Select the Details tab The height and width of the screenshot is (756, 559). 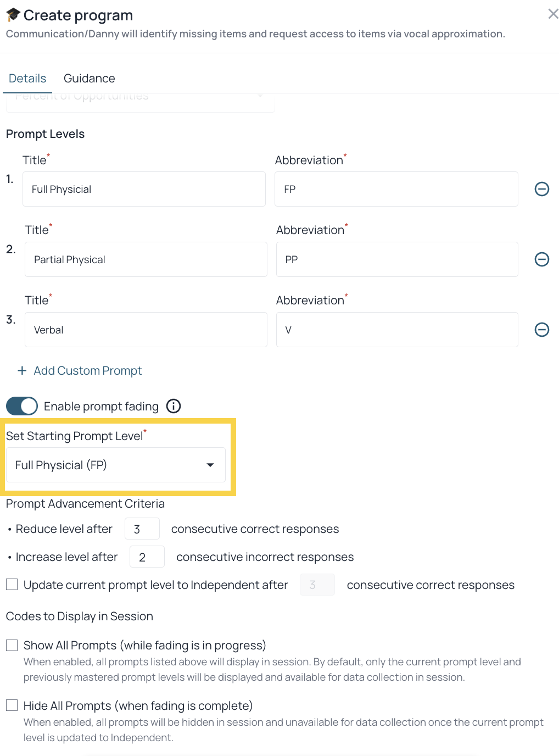27,79
